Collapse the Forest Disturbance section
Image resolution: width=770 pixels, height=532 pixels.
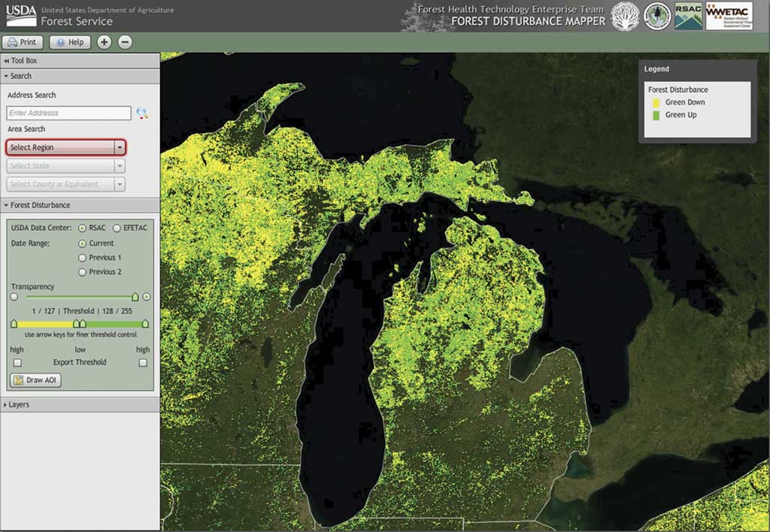coord(80,205)
